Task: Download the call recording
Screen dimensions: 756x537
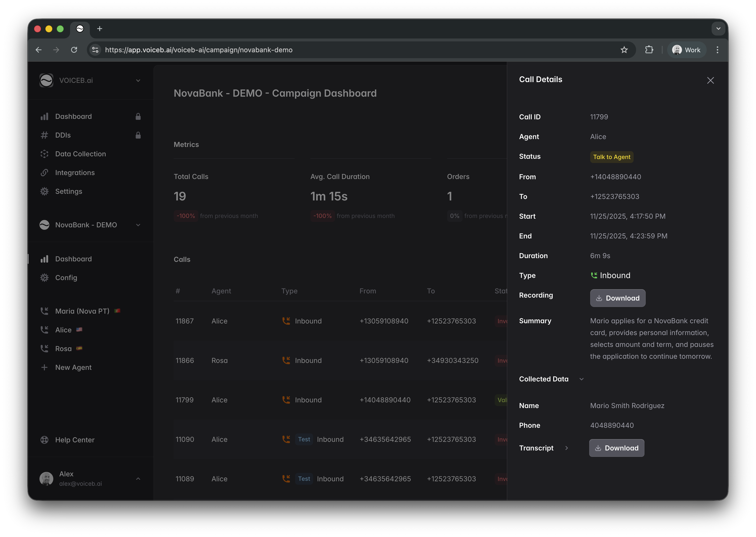Action: (617, 298)
